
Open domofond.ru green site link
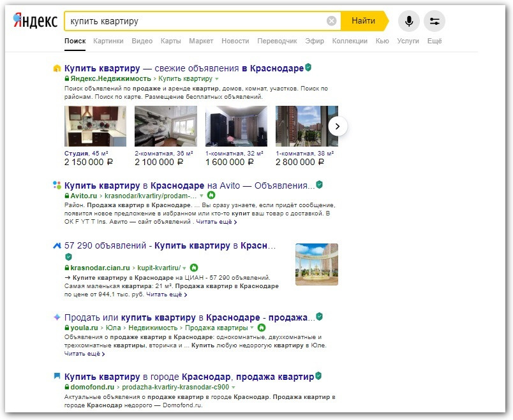[93, 387]
